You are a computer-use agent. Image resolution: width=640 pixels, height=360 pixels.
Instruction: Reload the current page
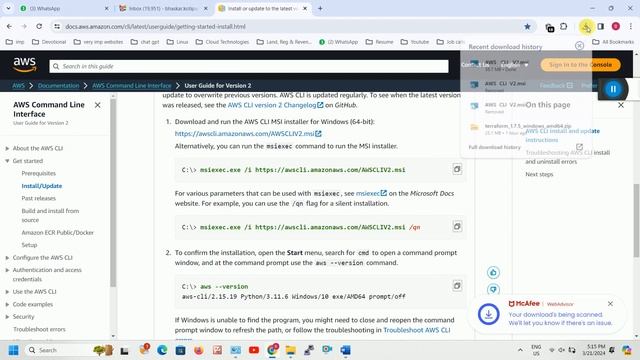pos(39,27)
